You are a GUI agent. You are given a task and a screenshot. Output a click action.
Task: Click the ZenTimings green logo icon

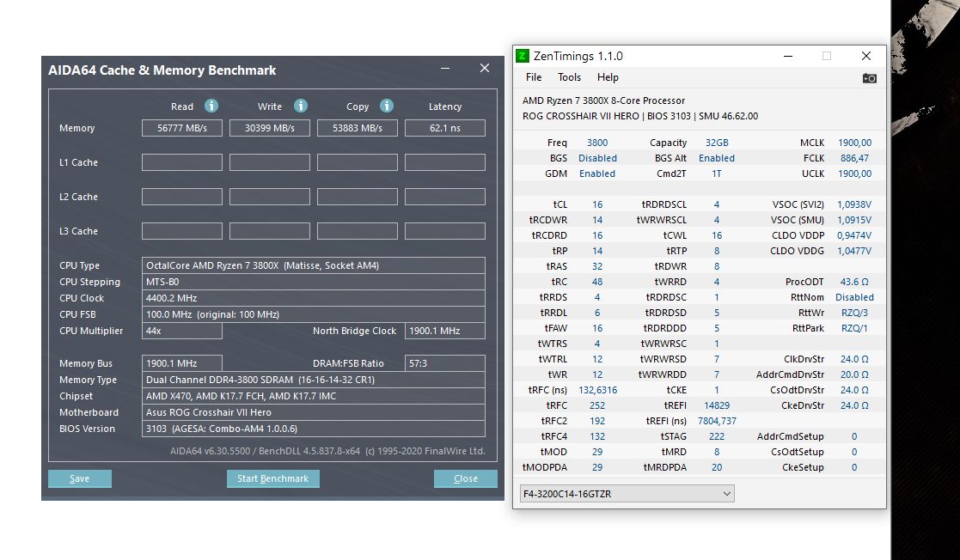tap(523, 56)
